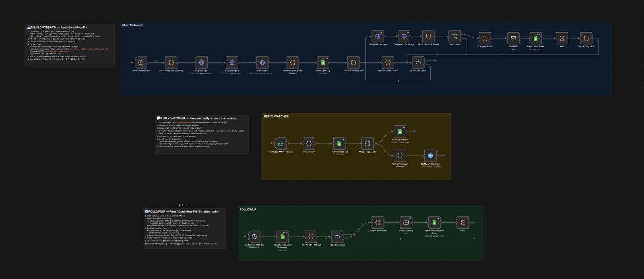Select the Serper Page 3 HTTP node

262,62
